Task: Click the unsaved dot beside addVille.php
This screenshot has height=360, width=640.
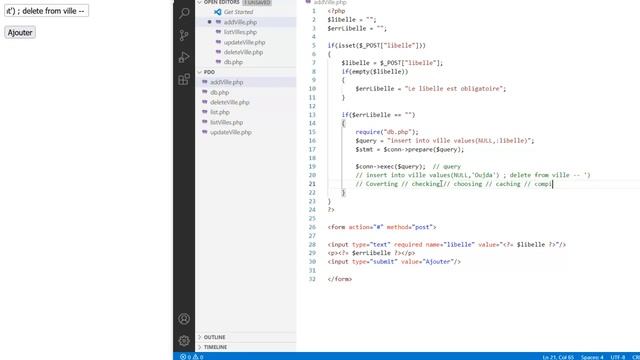Action: (x=209, y=22)
